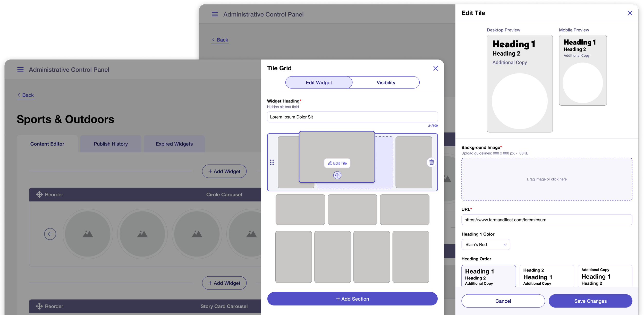Click Reorder icon on Circle Carousel
Viewport: 644px width, 315px height.
tap(39, 194)
